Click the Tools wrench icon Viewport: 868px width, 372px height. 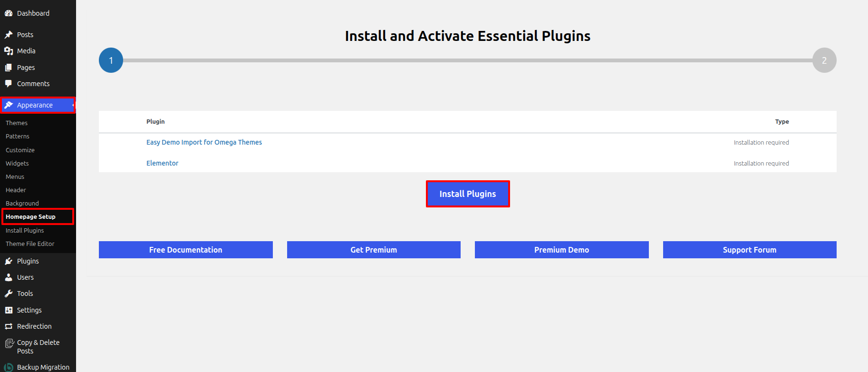coord(9,294)
